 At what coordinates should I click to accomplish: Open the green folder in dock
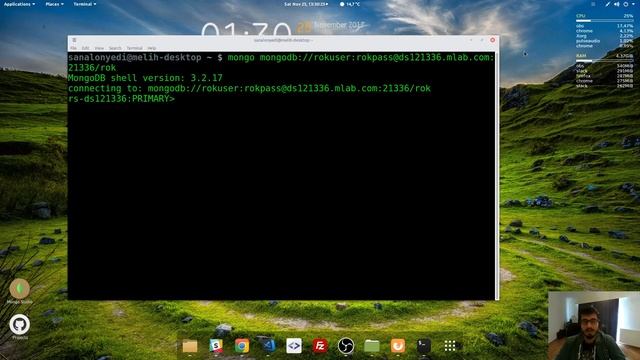pos(372,346)
